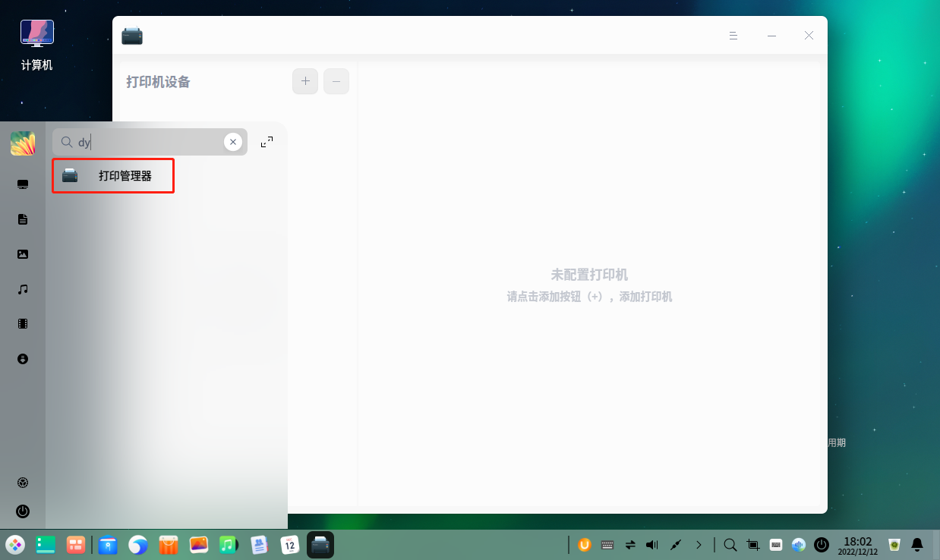Open 打印管理器 from the launcher search results
The width and height of the screenshot is (940, 560).
point(113,176)
